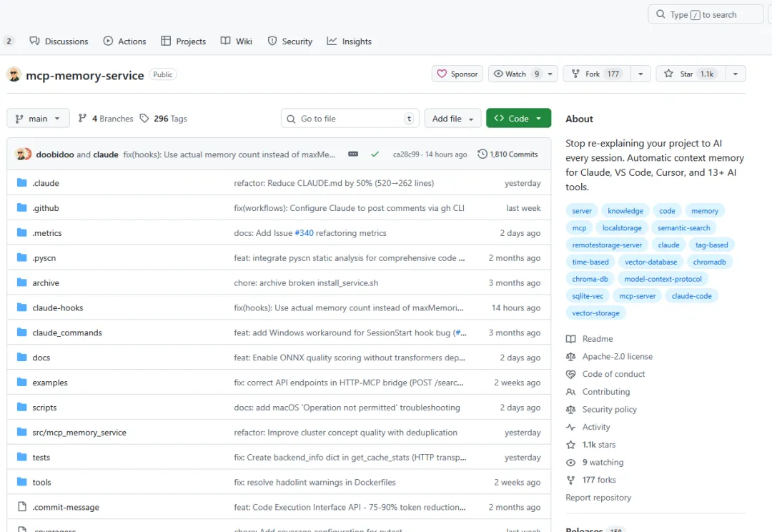This screenshot has width=772, height=532.
Task: Click the Type / to search field
Action: tap(706, 14)
